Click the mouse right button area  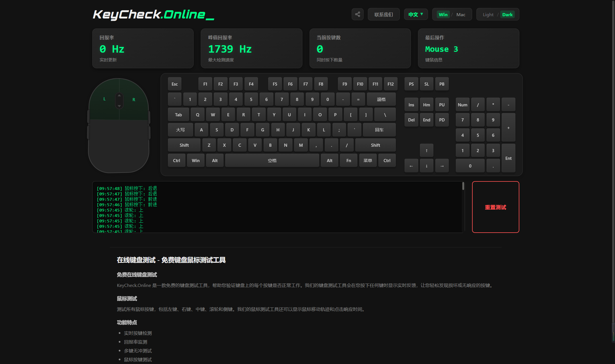pos(134,100)
